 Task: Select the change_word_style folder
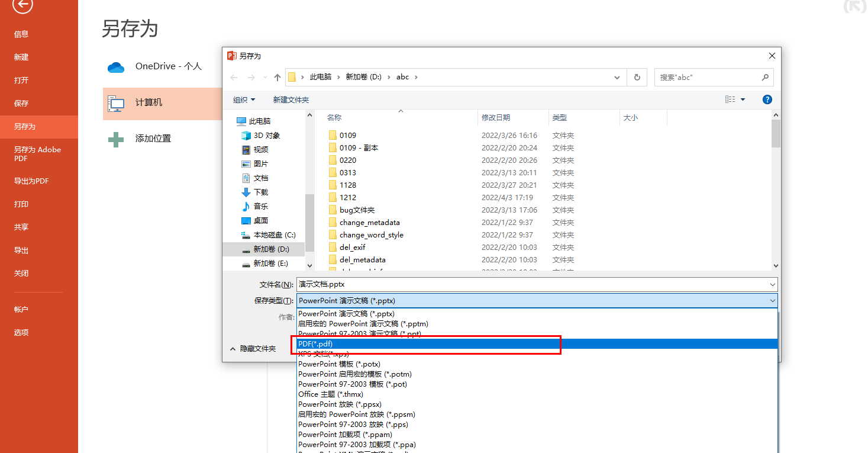coord(372,235)
